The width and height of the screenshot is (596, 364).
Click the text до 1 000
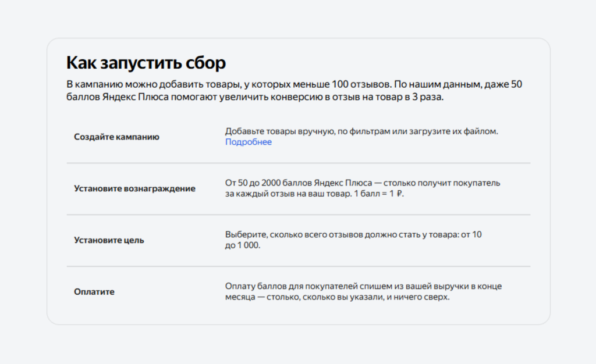click(243, 245)
